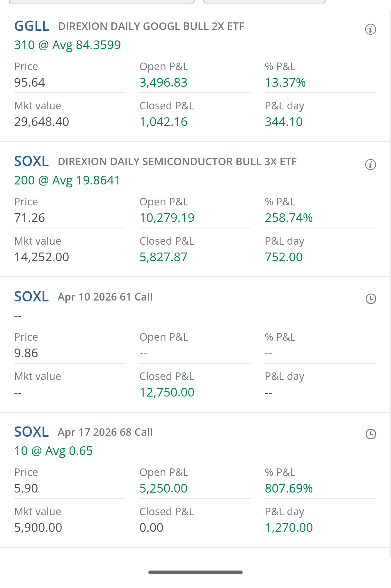Tap clock icon on Apr 10 61 Call

click(371, 299)
